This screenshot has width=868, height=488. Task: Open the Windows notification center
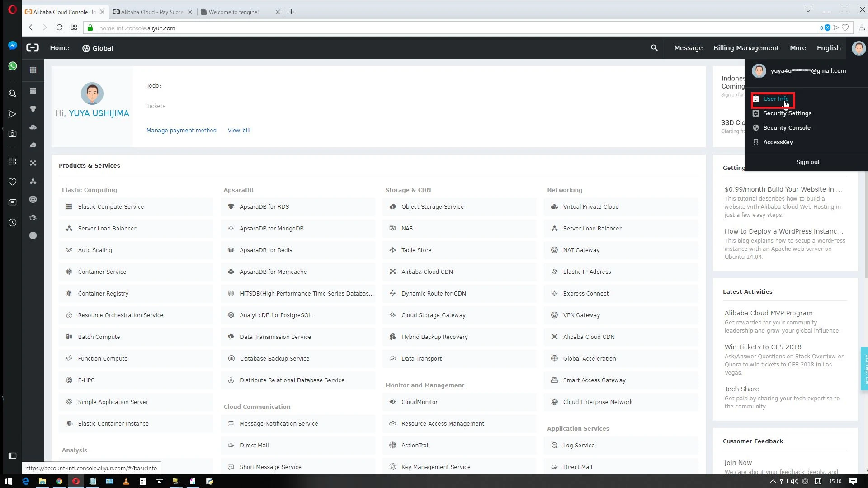click(x=853, y=481)
